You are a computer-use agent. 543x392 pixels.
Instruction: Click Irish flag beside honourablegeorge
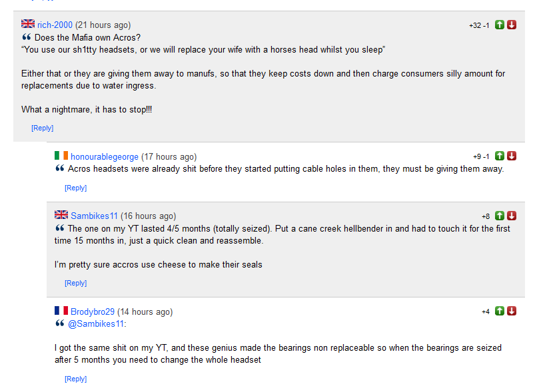tap(61, 155)
